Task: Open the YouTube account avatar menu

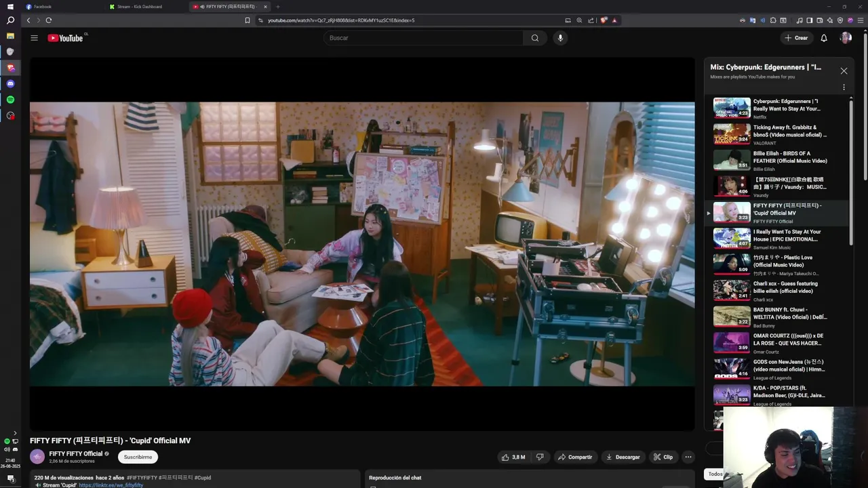Action: pos(846,38)
